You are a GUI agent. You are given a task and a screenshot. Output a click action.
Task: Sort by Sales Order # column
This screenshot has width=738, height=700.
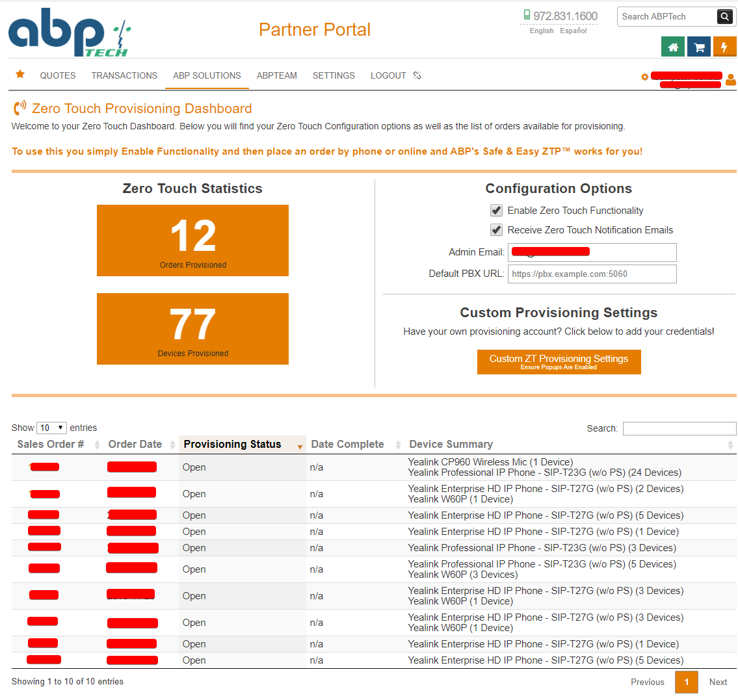[58, 444]
